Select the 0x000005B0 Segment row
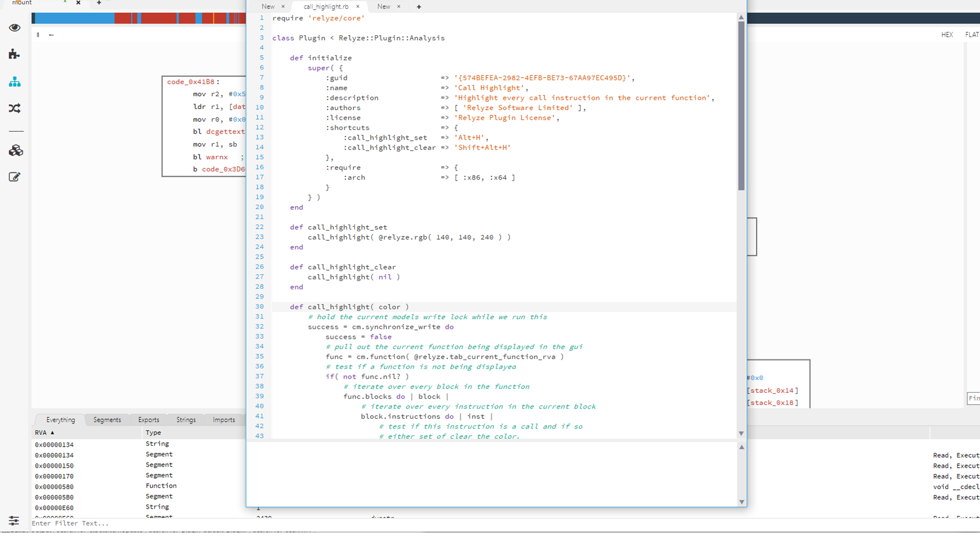Image resolution: width=980 pixels, height=551 pixels. [139, 497]
